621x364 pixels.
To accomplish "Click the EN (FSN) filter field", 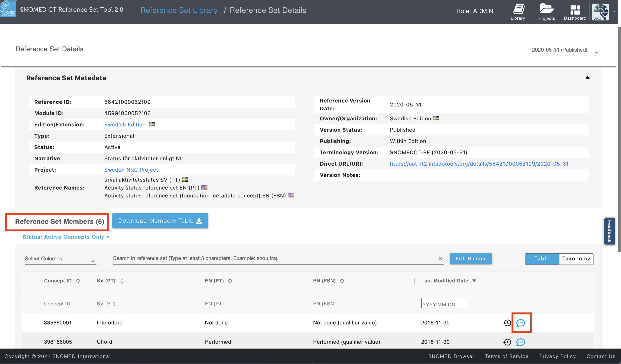I will point(360,304).
